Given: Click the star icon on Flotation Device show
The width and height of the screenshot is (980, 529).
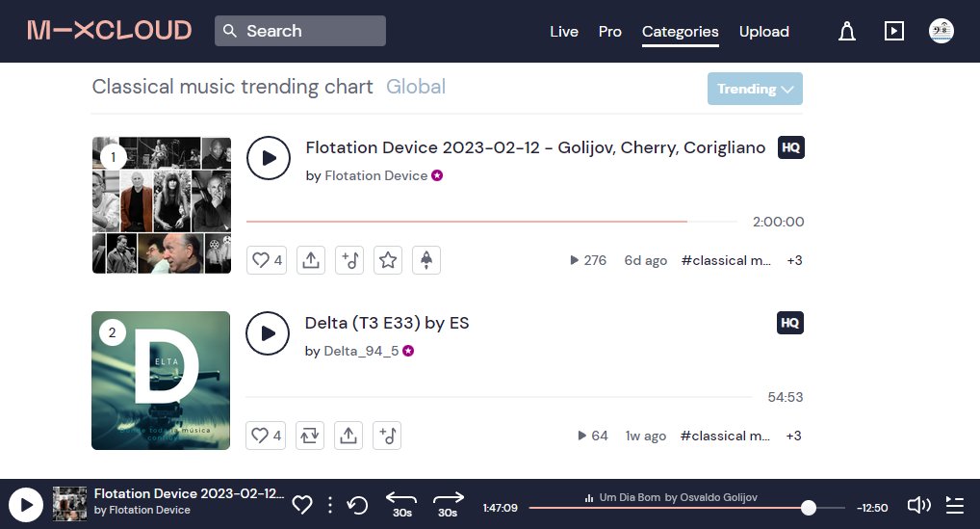Looking at the screenshot, I should (388, 260).
